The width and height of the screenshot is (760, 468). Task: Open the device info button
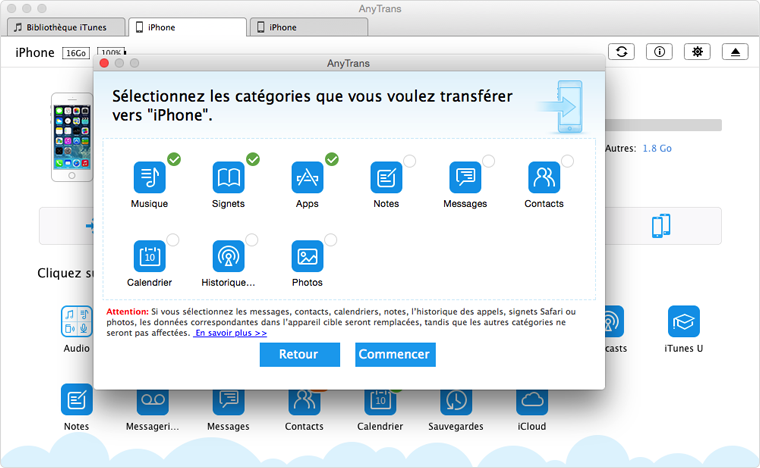click(x=659, y=52)
